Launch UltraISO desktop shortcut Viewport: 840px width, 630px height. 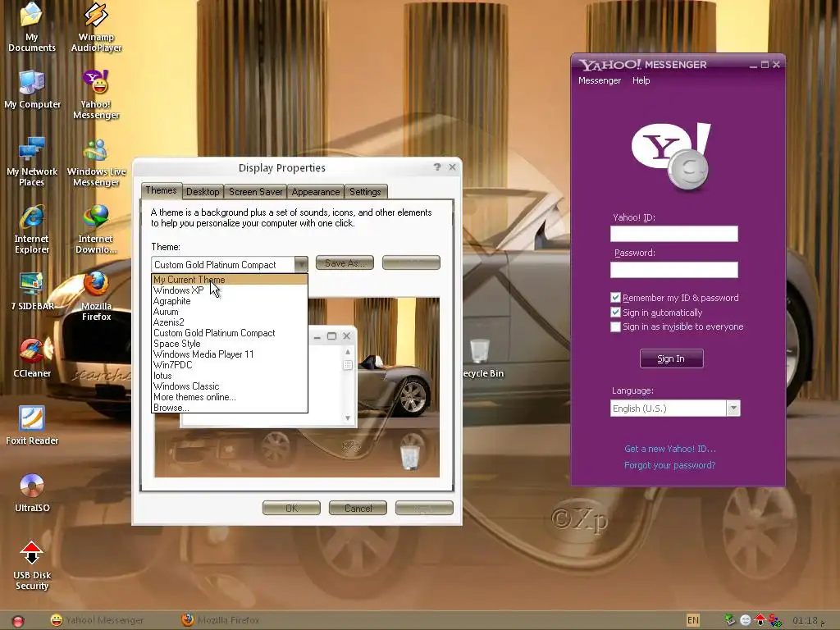32,493
